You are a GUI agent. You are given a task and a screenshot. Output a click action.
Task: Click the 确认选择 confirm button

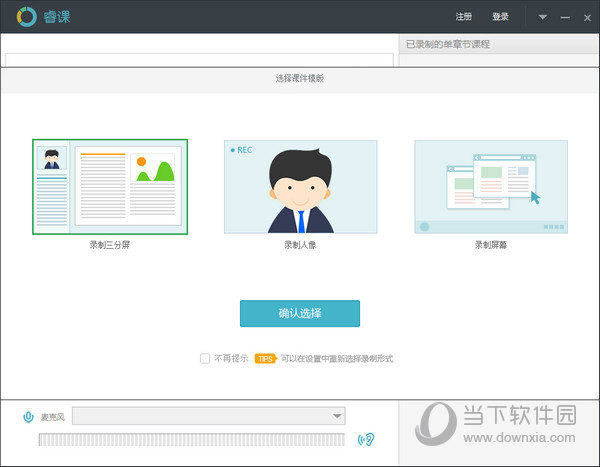pyautogui.click(x=300, y=314)
